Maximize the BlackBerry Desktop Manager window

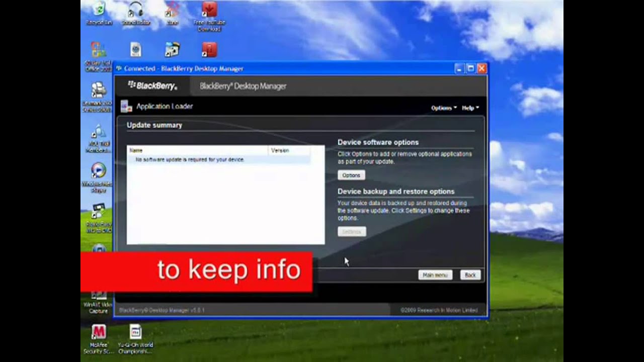click(470, 69)
